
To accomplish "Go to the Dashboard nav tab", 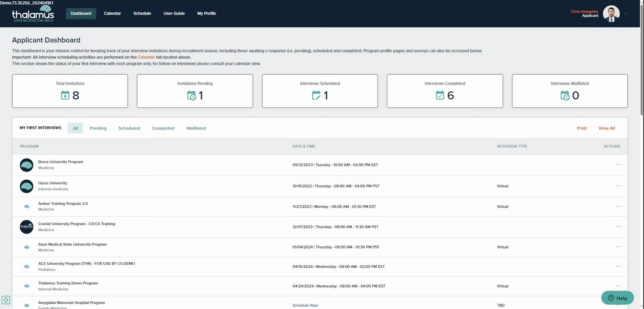I will 81,13.
